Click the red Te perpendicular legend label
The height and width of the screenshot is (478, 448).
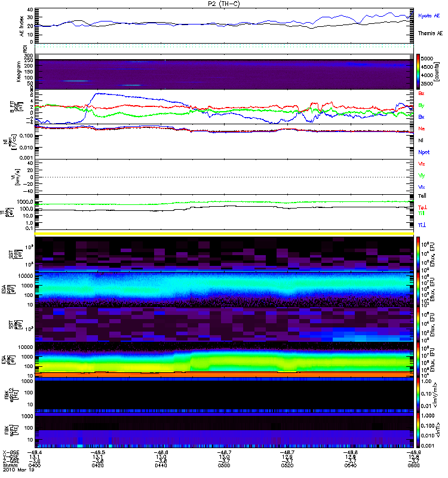click(422, 207)
